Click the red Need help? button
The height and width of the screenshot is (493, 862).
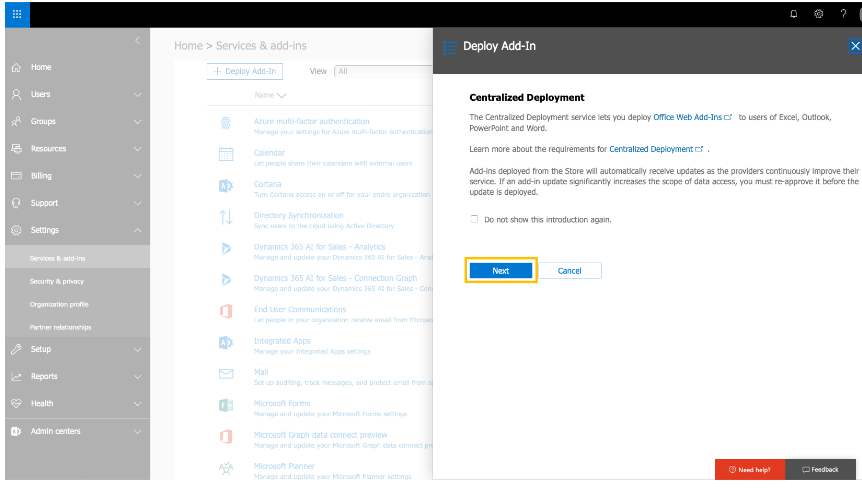(x=750, y=469)
